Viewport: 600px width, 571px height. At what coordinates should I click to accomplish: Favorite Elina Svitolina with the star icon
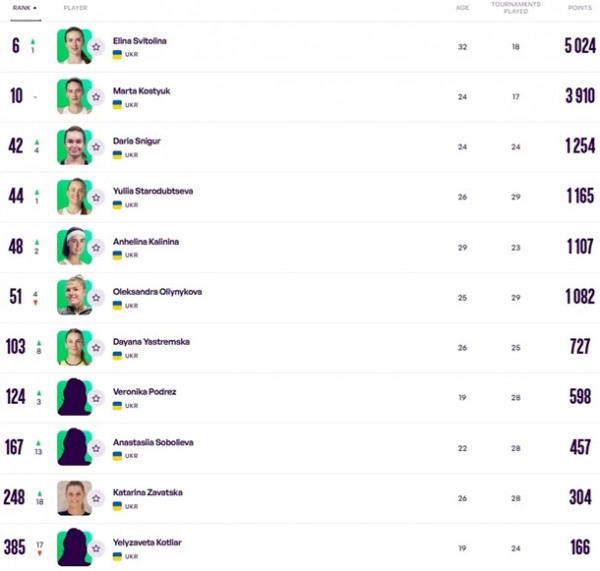[96, 47]
